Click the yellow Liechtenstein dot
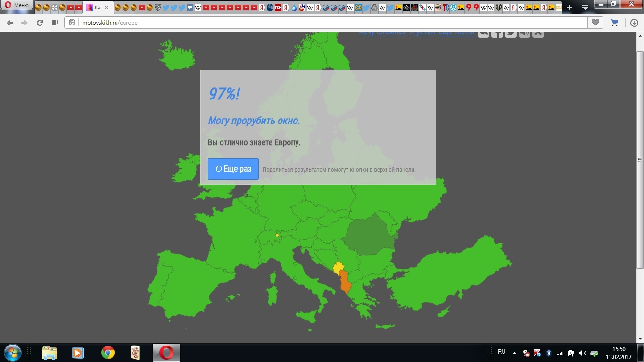This screenshot has width=644, height=362. [x=277, y=235]
